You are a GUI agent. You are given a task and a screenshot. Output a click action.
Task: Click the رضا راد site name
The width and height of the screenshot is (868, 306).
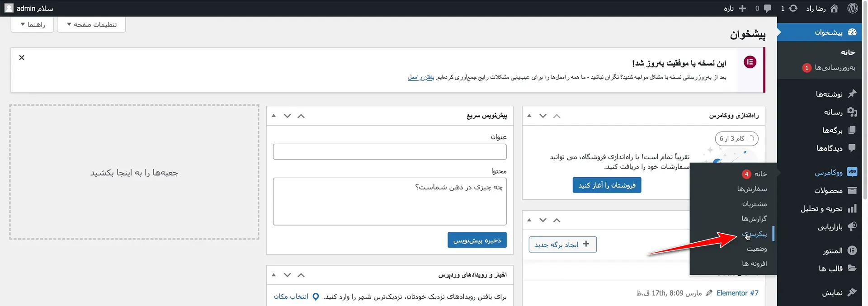tap(816, 9)
